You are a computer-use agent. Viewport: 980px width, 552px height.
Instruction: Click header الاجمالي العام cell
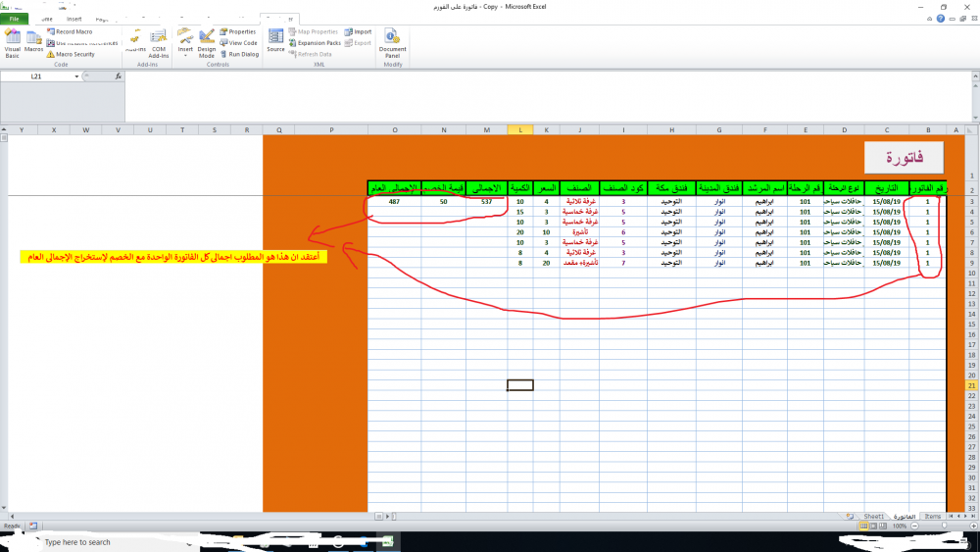(394, 188)
